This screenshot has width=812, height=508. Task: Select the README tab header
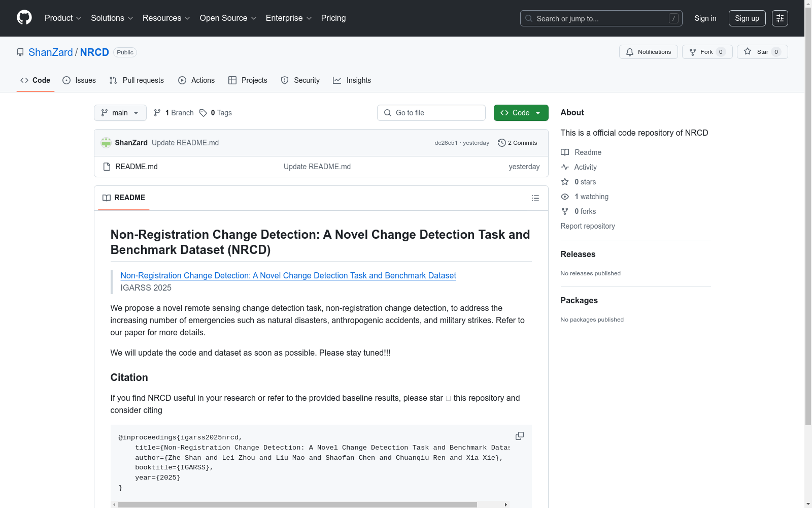point(124,198)
